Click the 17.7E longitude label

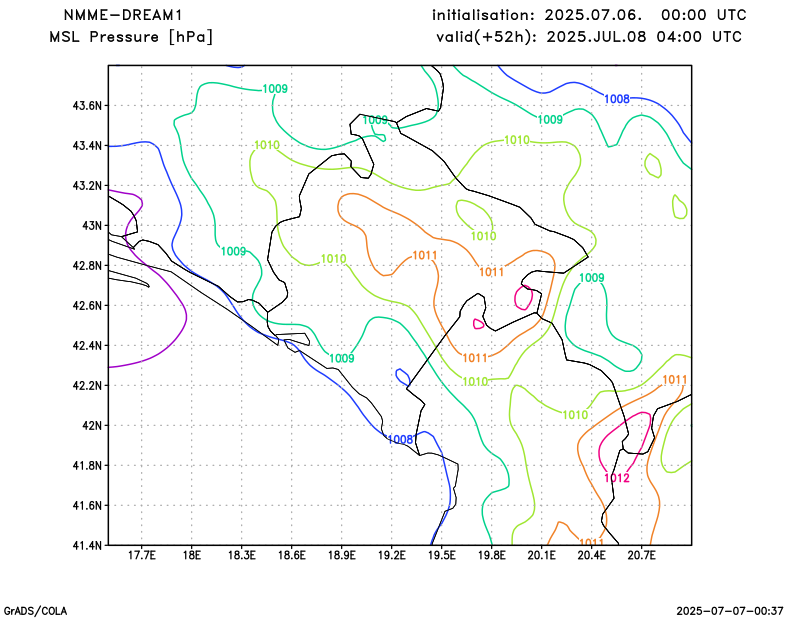click(x=141, y=556)
